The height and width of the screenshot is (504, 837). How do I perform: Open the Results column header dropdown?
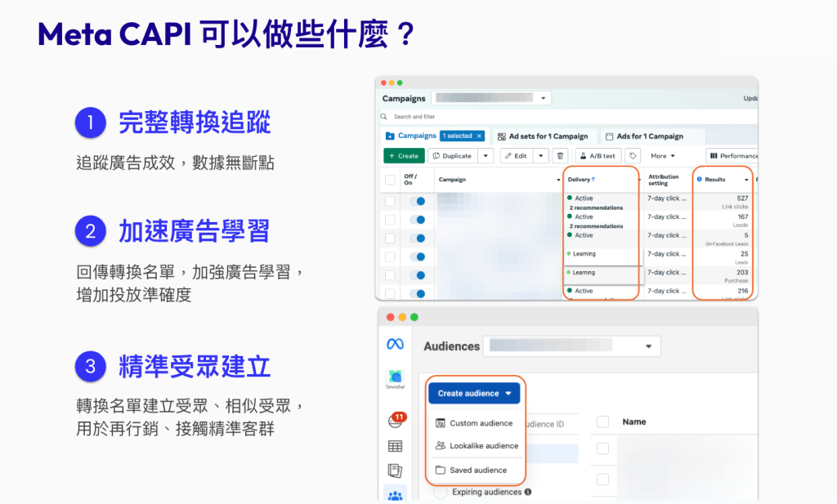[x=746, y=180]
